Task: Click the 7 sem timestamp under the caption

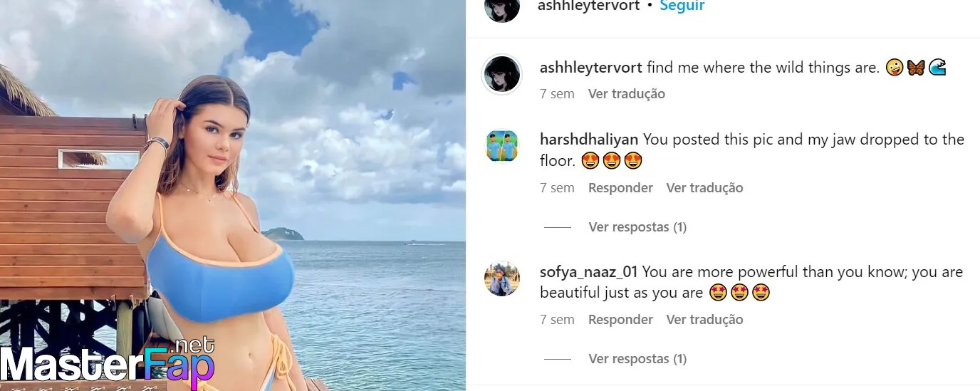Action: pos(557,94)
